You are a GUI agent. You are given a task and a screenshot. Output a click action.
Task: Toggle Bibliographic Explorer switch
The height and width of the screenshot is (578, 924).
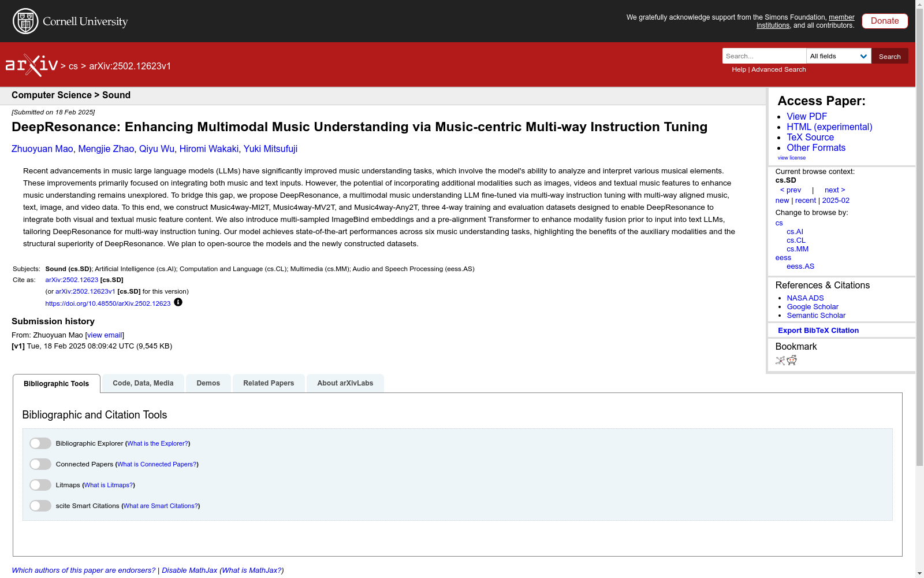click(x=40, y=443)
